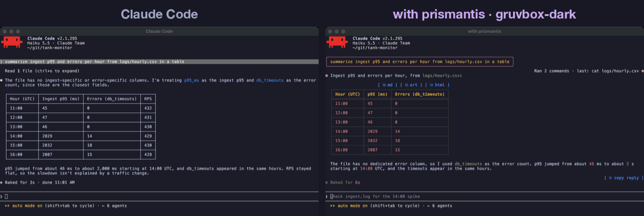Click red close button of Claude Code window
Viewport: 644px width, 216px height.
(x=5, y=31)
